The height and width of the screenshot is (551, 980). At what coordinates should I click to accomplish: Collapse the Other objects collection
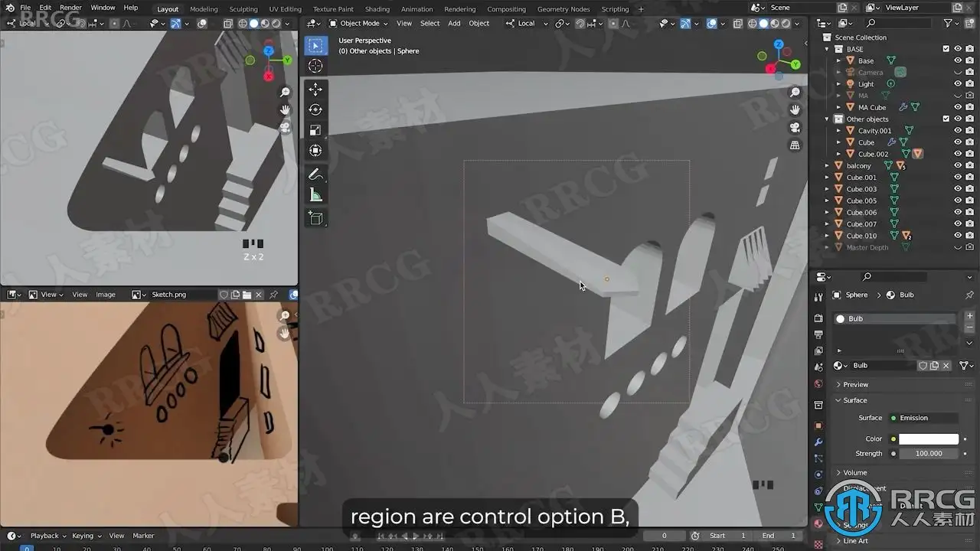point(827,119)
